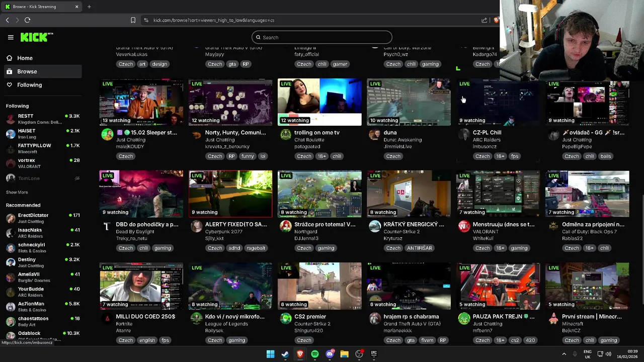The image size is (644, 362).
Task: Open the hamburger sidebar menu
Action: pos(11,37)
